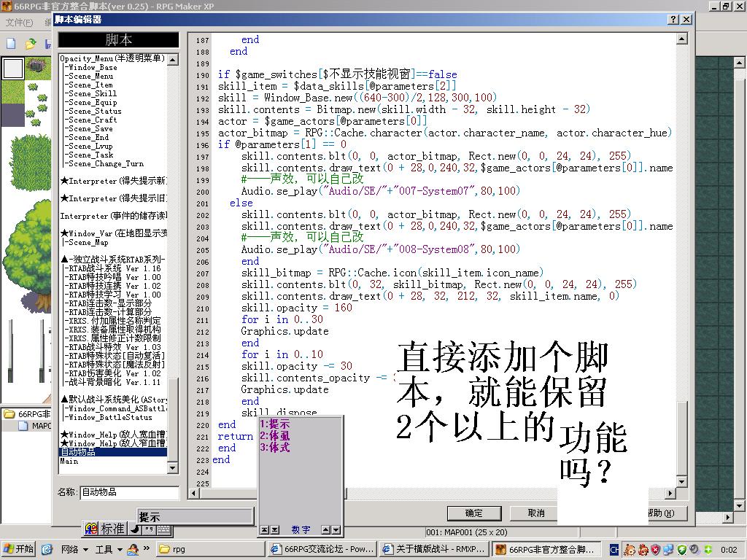The image size is (747, 560).
Task: Select the 自动物品 script in list
Action: [x=113, y=452]
